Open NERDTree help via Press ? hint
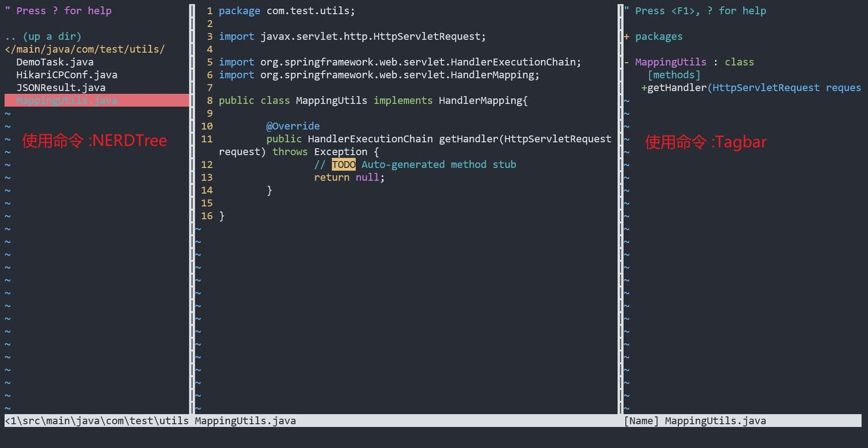This screenshot has height=448, width=868. [58, 10]
